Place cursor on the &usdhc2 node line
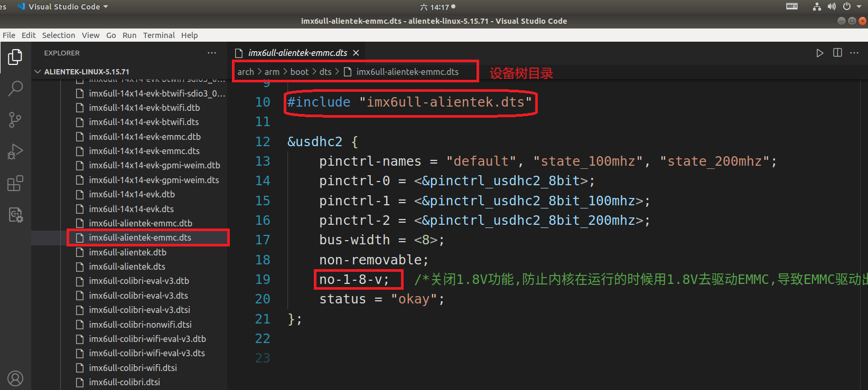The image size is (868, 390). [x=323, y=141]
